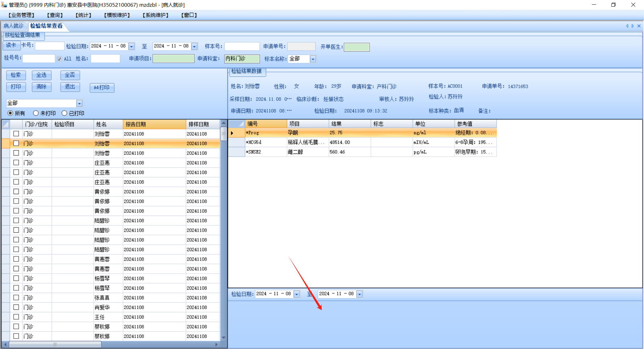Select the 检验结果查看 tab
This screenshot has width=644, height=349.
click(46, 26)
